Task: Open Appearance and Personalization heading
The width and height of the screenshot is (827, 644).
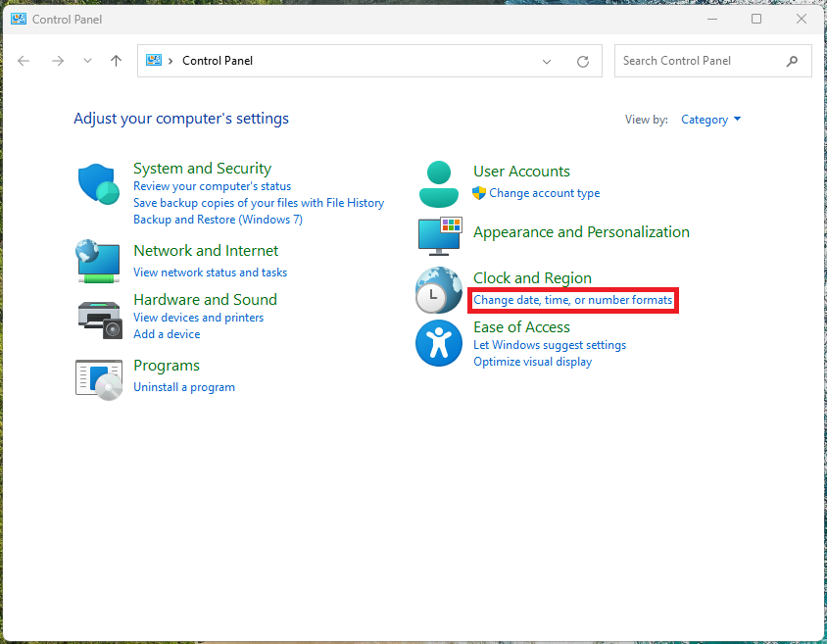Action: point(581,232)
